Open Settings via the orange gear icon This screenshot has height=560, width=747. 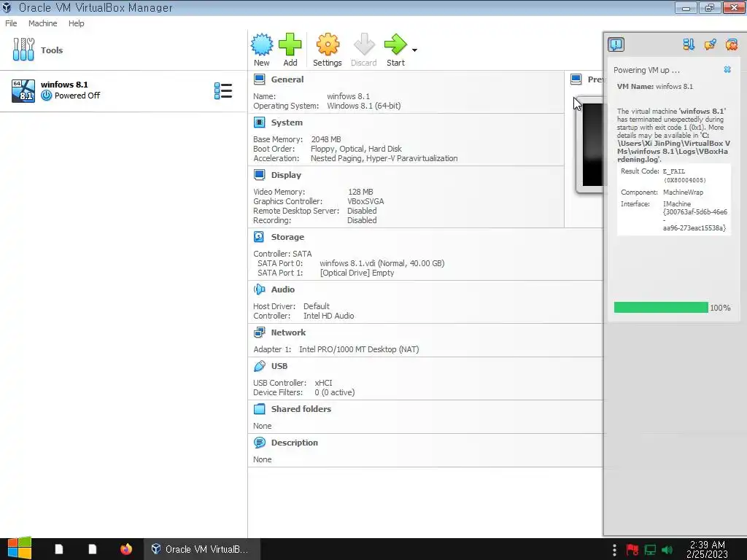tap(328, 44)
